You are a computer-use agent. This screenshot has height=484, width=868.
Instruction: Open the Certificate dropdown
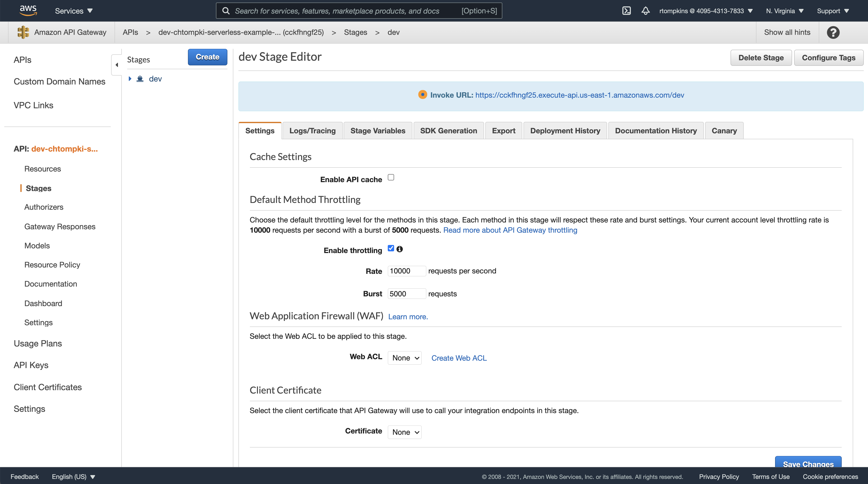coord(405,432)
